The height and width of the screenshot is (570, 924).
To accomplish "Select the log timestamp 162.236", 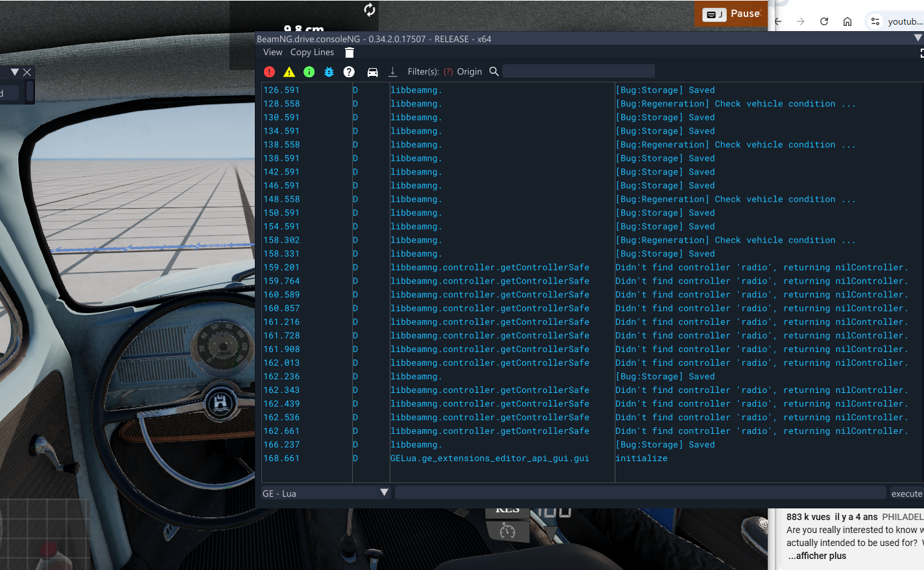I will 281,376.
